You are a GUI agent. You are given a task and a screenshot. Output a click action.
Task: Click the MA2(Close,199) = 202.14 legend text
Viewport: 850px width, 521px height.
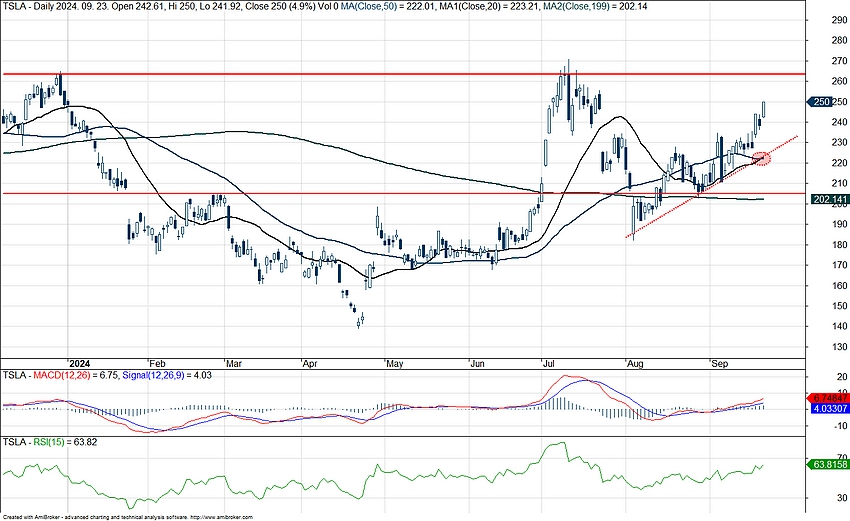pos(595,6)
